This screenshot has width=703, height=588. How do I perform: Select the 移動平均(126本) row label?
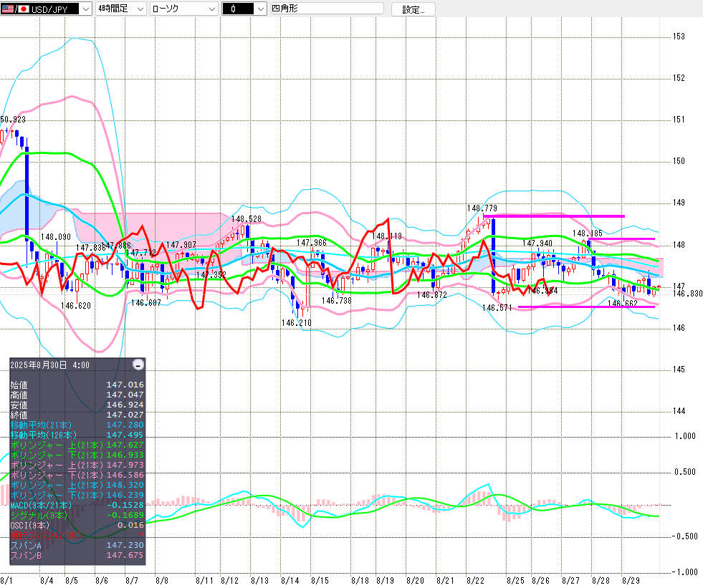(43, 435)
